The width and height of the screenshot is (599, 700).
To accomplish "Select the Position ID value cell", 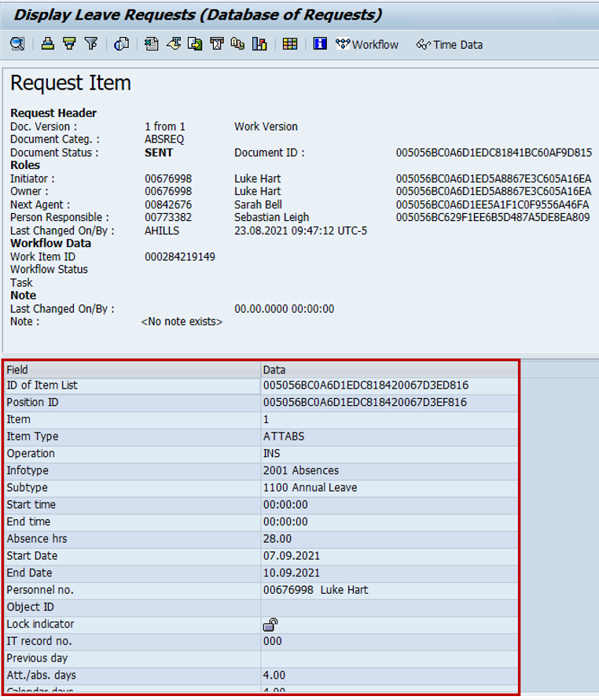I will (389, 403).
